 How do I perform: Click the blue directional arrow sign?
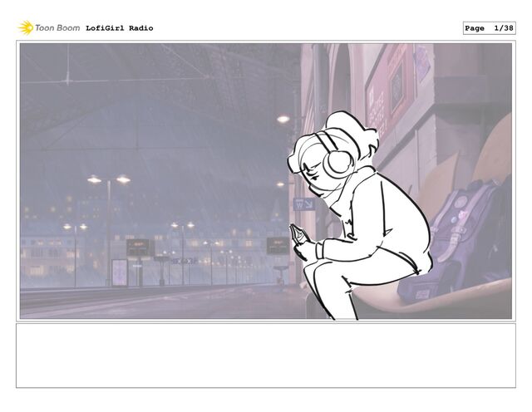pos(303,204)
